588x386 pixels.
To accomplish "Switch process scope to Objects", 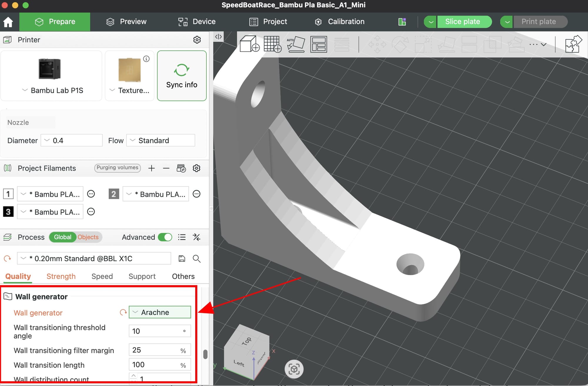I will point(88,237).
